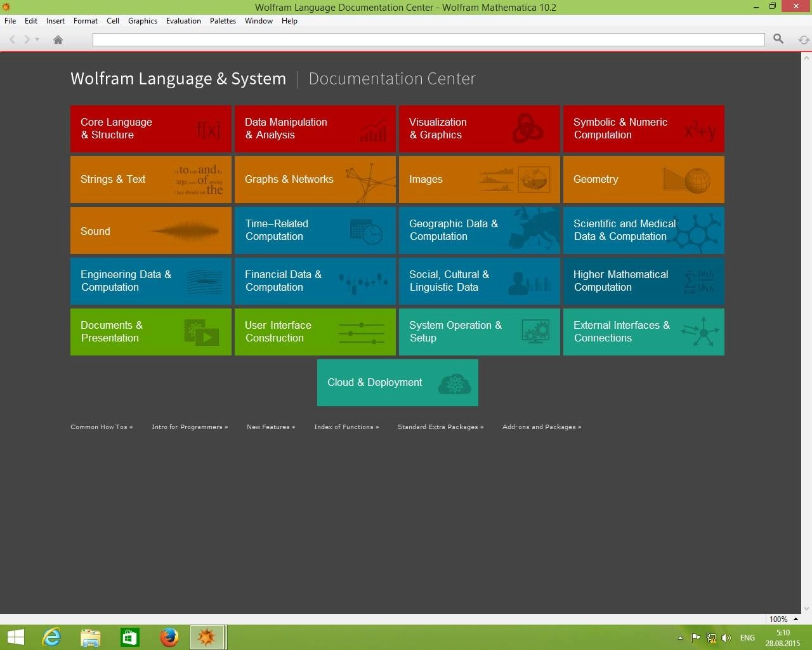Open the Cloud & Deployment tile
This screenshot has width=812, height=650.
(x=398, y=383)
